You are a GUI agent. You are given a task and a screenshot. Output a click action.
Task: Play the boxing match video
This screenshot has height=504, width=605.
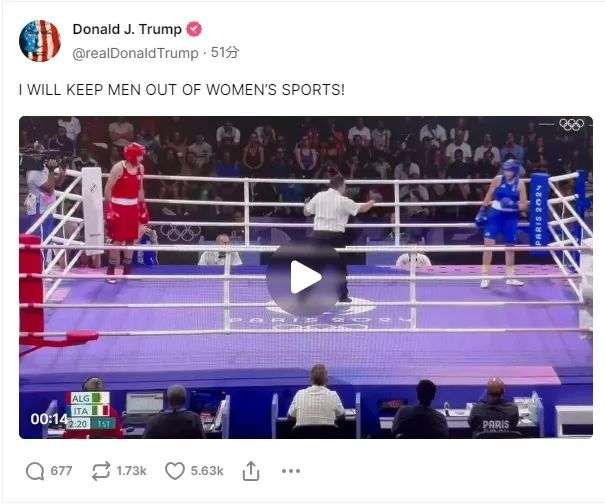pos(305,277)
